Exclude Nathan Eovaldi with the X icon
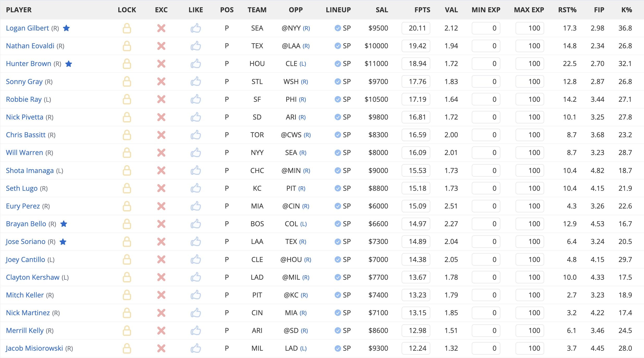Screen dimensions: 644x358 pos(161,46)
